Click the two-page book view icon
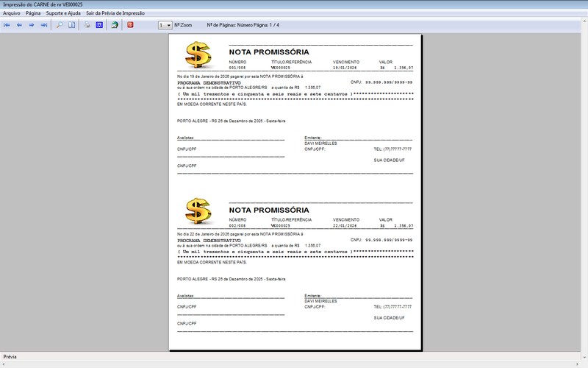The height and width of the screenshot is (368, 588). tap(71, 25)
